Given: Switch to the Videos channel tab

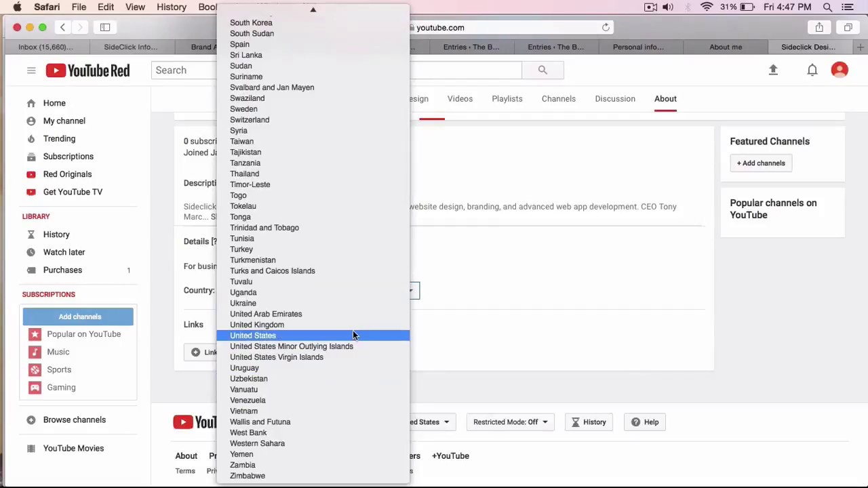Looking at the screenshot, I should click(460, 99).
